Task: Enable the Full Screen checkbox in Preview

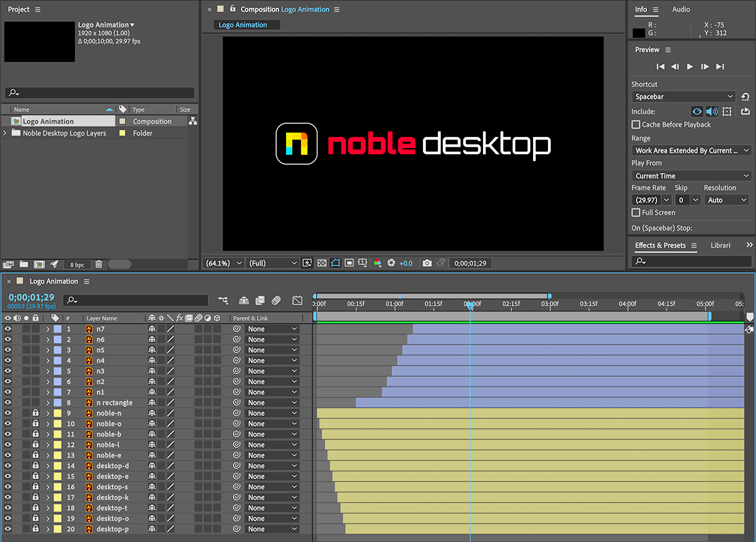Action: (x=635, y=212)
